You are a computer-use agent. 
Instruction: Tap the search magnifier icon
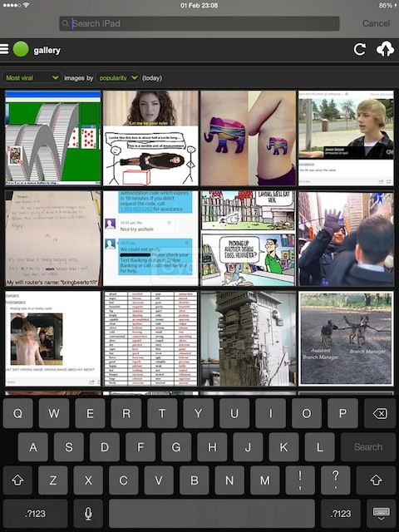(66, 23)
